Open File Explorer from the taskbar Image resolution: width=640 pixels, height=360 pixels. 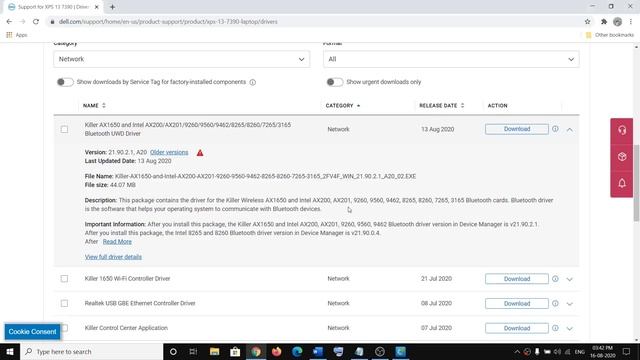[214, 351]
